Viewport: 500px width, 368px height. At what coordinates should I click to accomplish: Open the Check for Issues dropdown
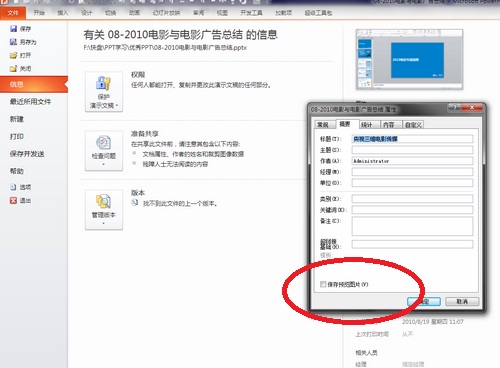[104, 151]
